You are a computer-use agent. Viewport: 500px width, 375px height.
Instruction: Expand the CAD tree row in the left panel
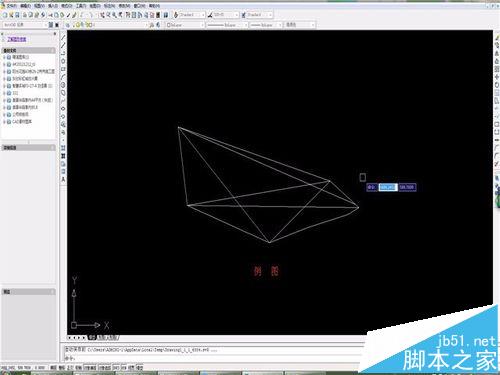click(x=5, y=122)
